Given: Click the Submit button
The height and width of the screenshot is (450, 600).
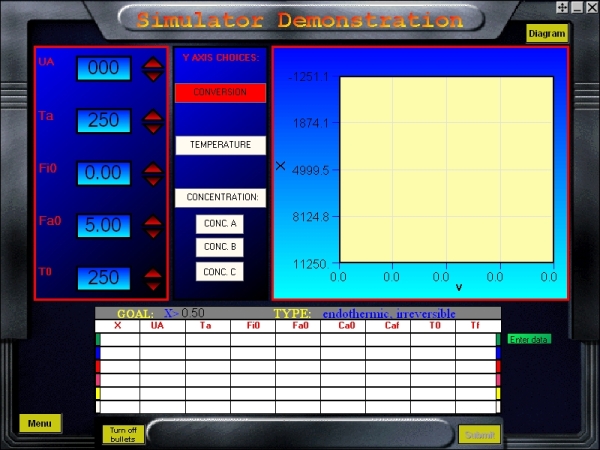Looking at the screenshot, I should point(479,435).
